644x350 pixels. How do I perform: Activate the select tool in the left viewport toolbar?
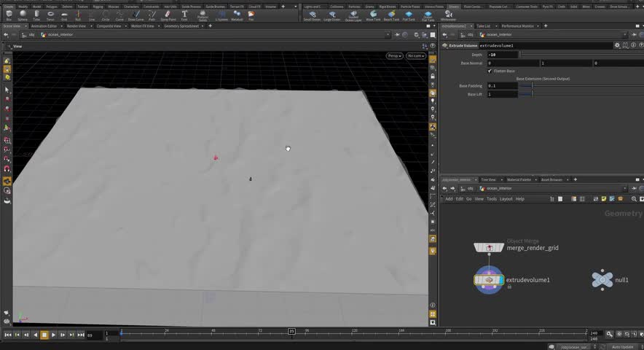coord(7,90)
